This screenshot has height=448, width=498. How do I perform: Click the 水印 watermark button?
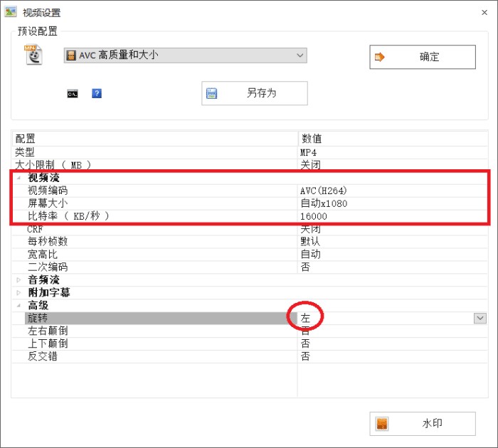click(x=422, y=423)
